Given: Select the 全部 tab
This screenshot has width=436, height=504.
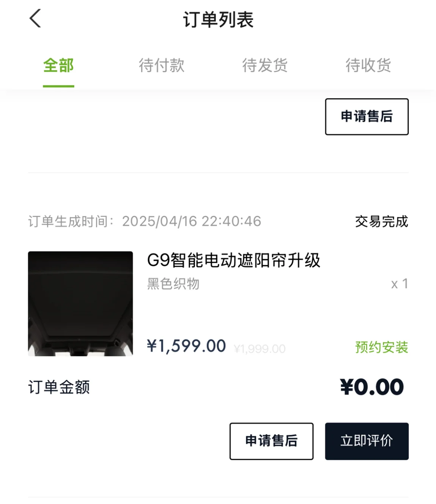Looking at the screenshot, I should tap(58, 66).
